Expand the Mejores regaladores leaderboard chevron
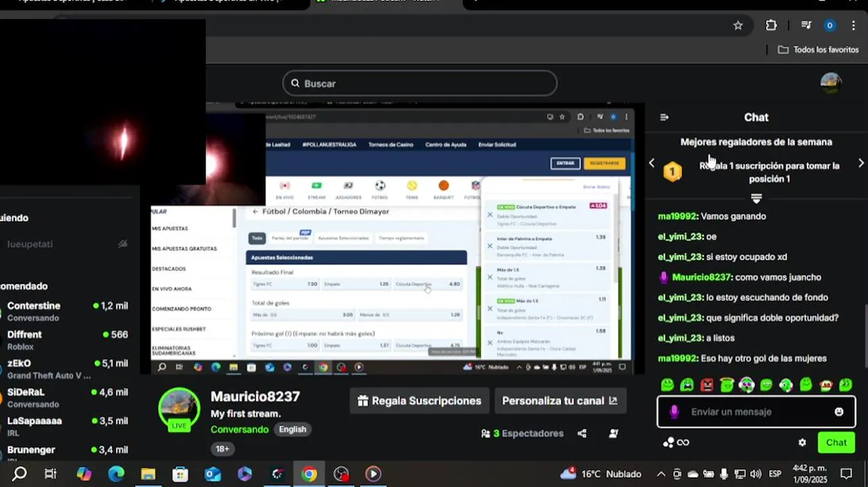Image resolution: width=868 pixels, height=487 pixels. (756, 198)
